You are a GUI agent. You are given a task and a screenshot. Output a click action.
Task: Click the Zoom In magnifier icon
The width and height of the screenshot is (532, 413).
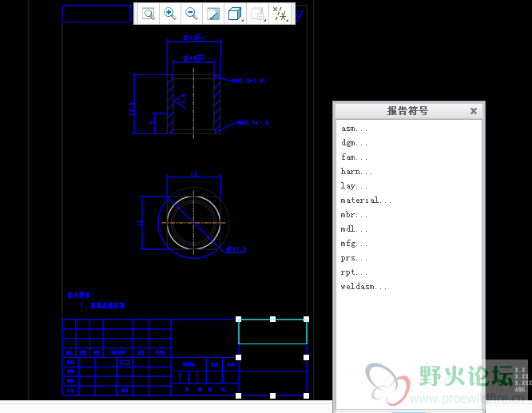170,14
